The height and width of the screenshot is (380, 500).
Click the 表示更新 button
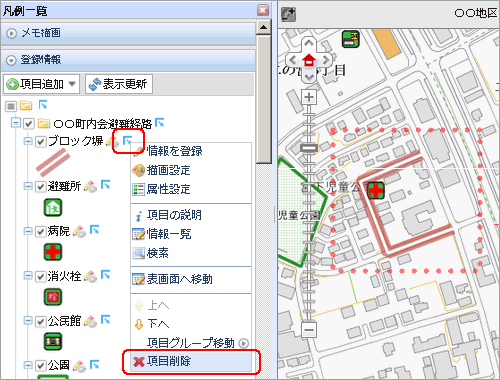[x=119, y=84]
